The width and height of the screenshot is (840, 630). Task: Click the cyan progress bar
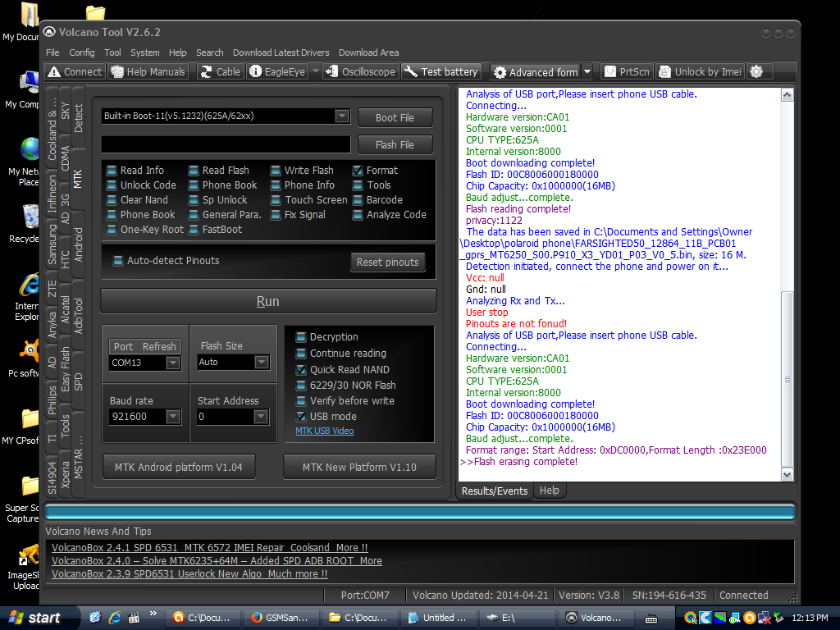pyautogui.click(x=419, y=512)
